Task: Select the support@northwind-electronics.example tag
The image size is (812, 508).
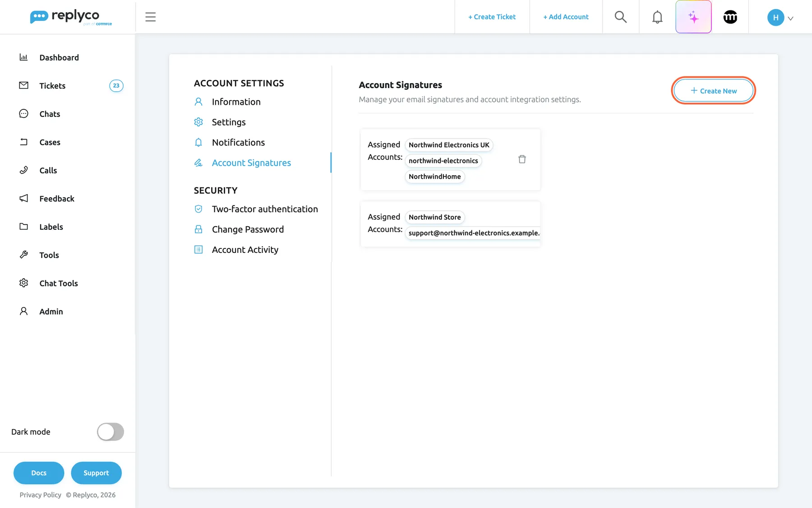Action: coord(473,233)
